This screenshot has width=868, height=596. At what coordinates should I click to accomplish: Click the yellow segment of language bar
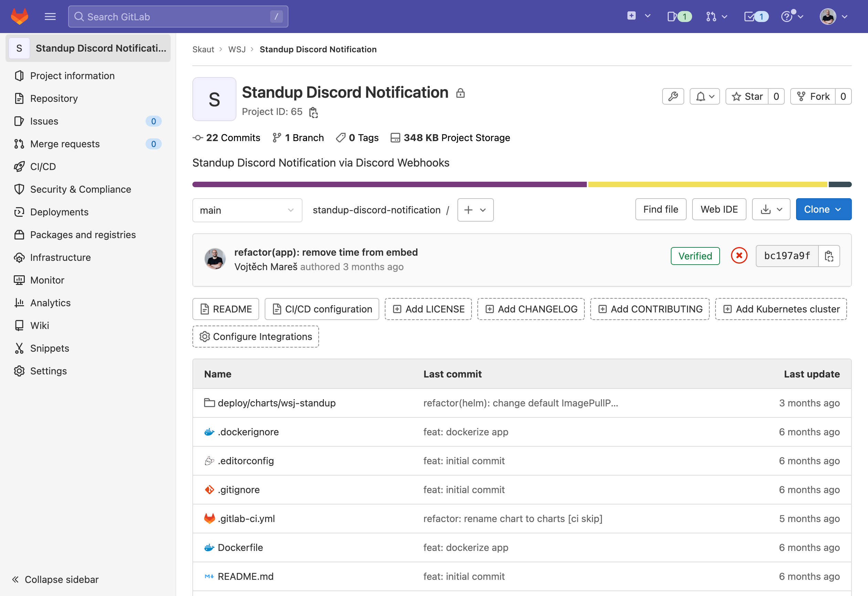click(707, 184)
